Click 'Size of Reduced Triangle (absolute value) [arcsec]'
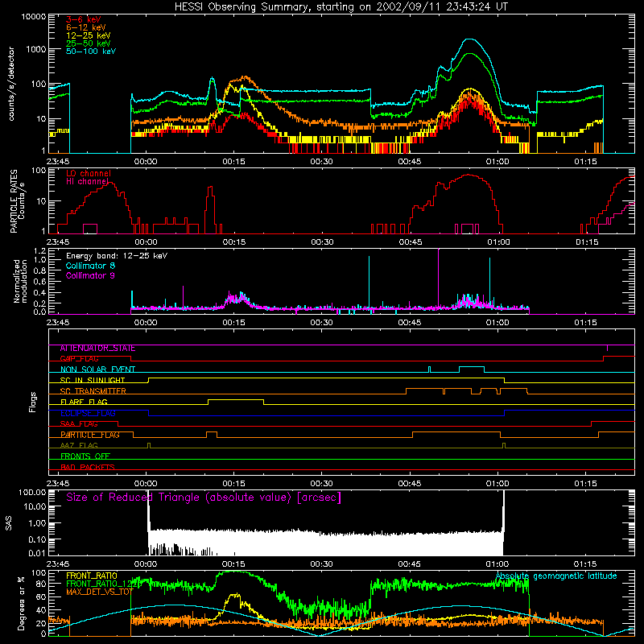 coord(204,497)
